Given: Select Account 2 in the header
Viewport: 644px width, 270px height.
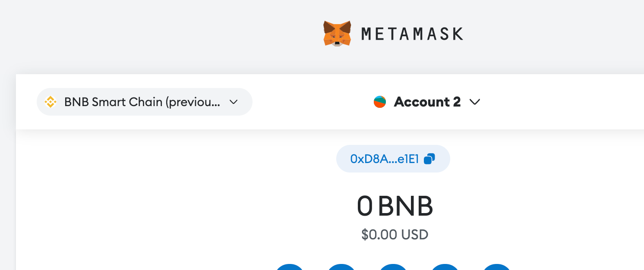Looking at the screenshot, I should [427, 102].
